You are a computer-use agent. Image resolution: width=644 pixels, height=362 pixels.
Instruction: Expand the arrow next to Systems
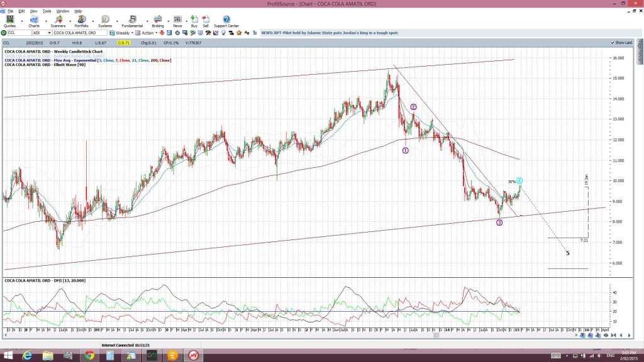point(117,21)
